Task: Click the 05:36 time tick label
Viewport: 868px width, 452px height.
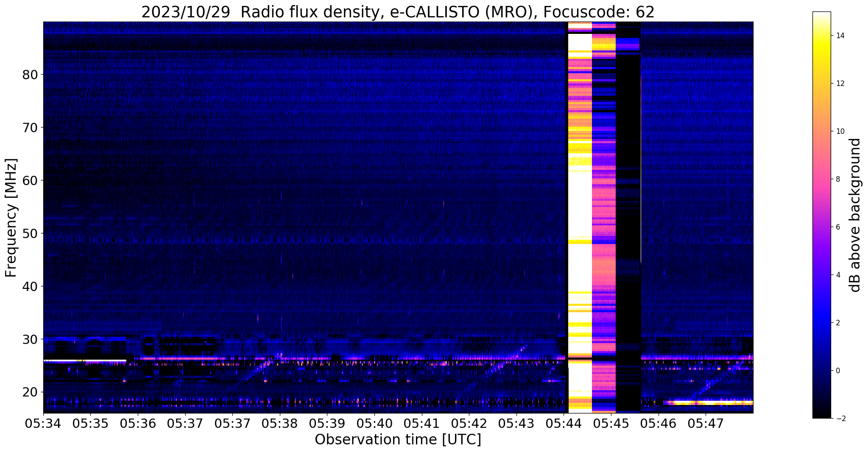Action: point(137,424)
